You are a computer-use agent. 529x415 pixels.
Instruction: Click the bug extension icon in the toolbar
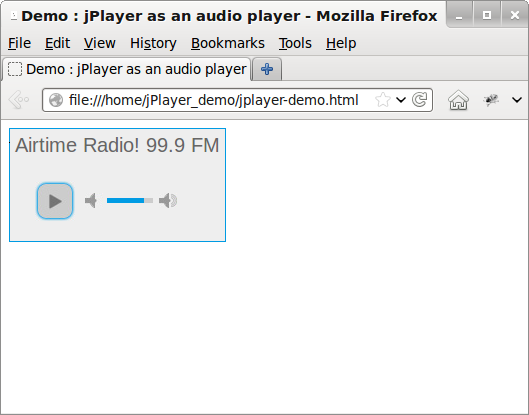click(491, 100)
